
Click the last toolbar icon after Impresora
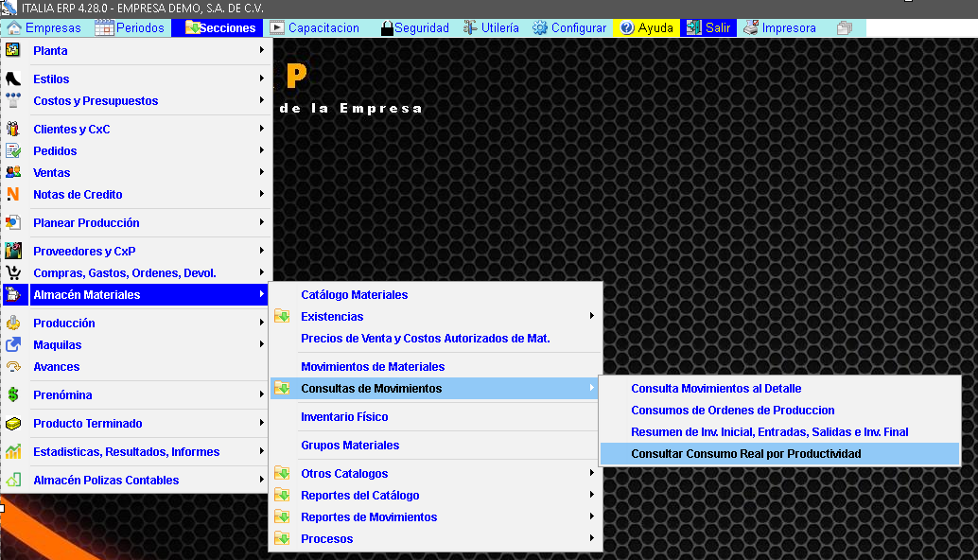[x=845, y=28]
